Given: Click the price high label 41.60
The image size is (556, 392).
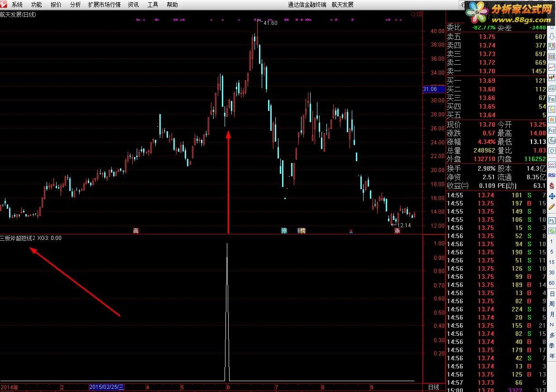Looking at the screenshot, I should (270, 23).
